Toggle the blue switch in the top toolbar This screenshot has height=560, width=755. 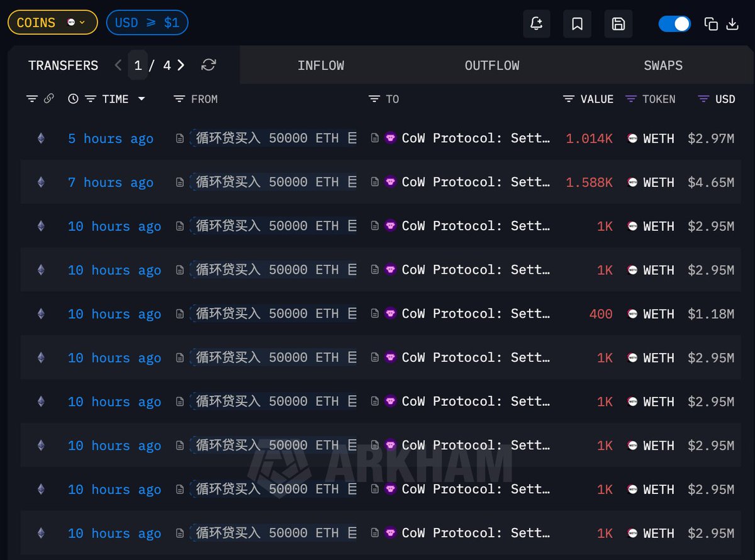click(x=674, y=24)
